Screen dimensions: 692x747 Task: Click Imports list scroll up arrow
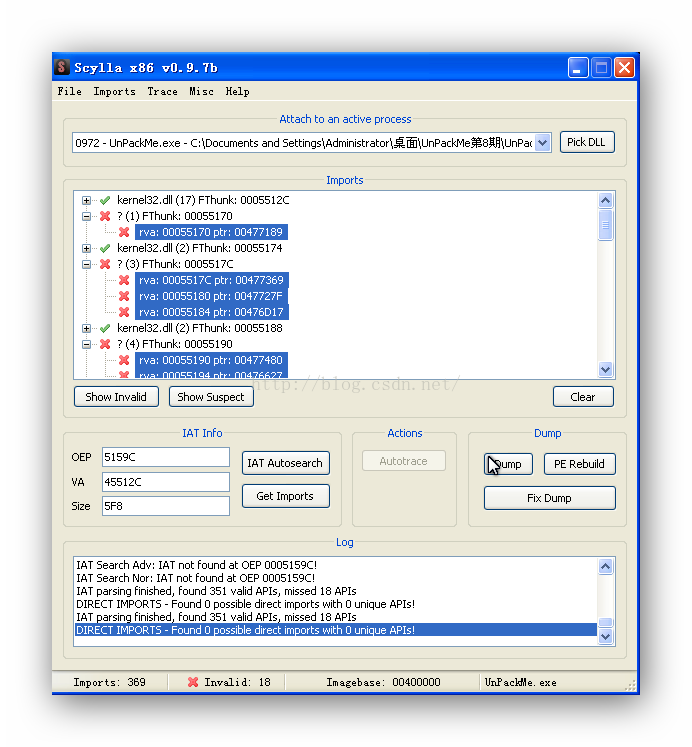(605, 200)
